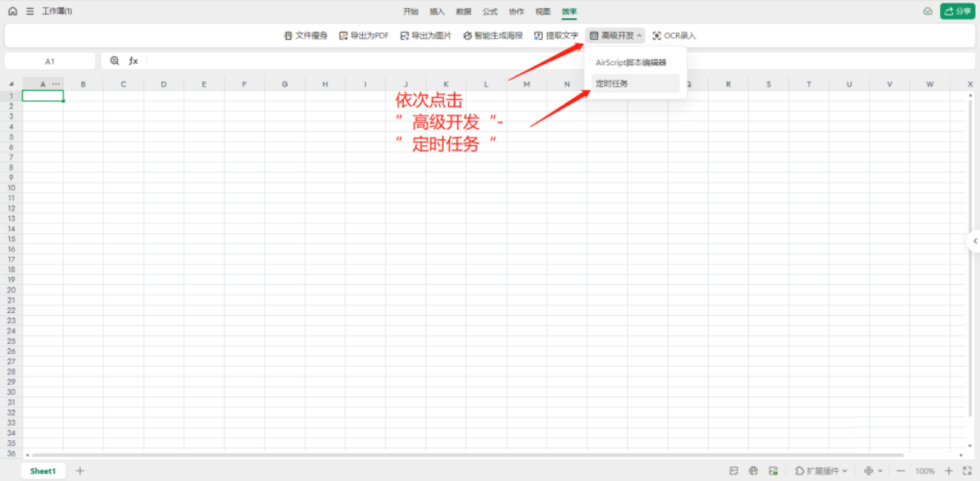The height and width of the screenshot is (481, 980).
Task: Toggle fullscreen view in status bar
Action: click(967, 471)
